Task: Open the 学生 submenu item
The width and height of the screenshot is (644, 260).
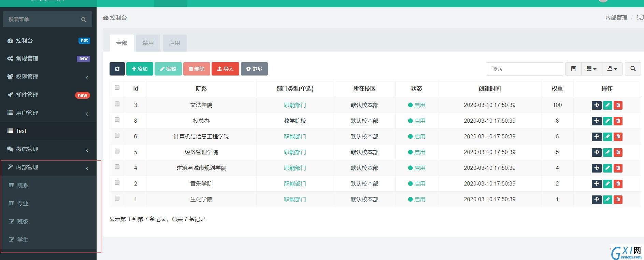Action: [48, 240]
